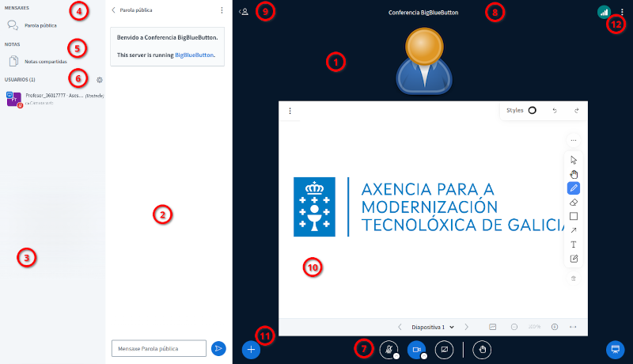633x364 pixels.
Task: Select the arrow drawing tool
Action: 574,230
